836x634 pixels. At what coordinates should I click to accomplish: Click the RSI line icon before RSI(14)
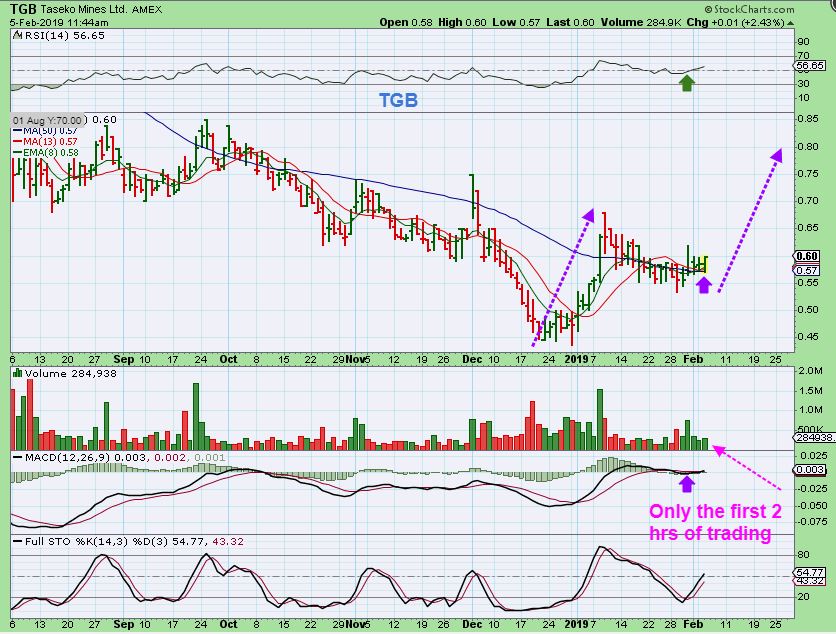[x=17, y=36]
